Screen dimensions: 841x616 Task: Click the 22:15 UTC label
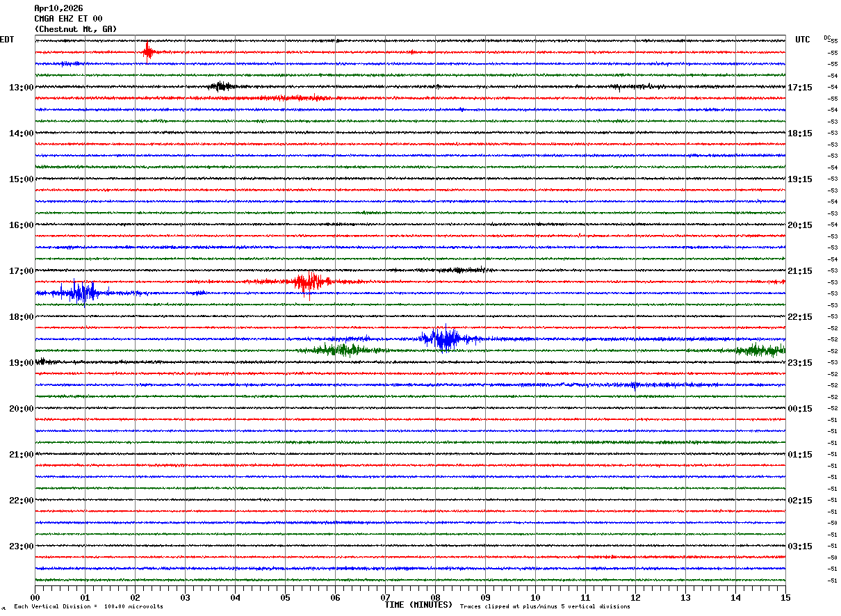[800, 317]
